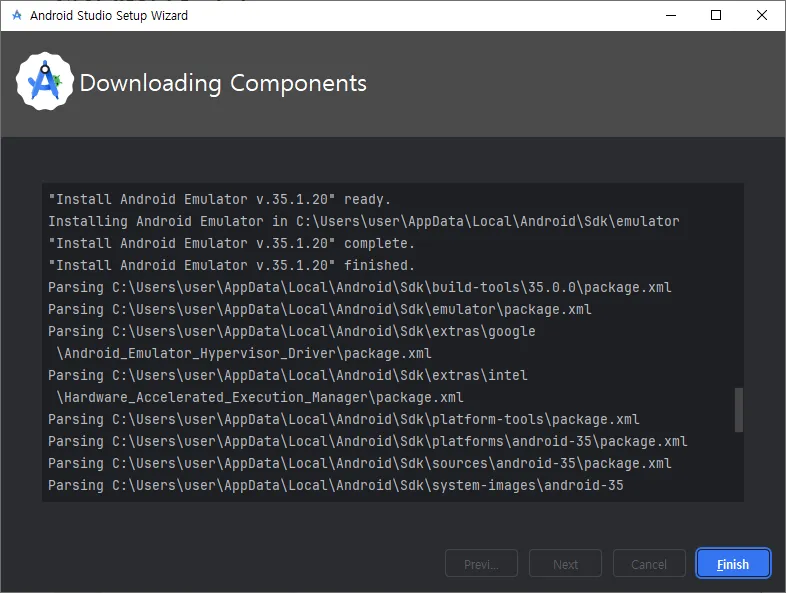Click the 'Downloading Components' heading
Image resolution: width=786 pixels, height=593 pixels.
tap(223, 83)
